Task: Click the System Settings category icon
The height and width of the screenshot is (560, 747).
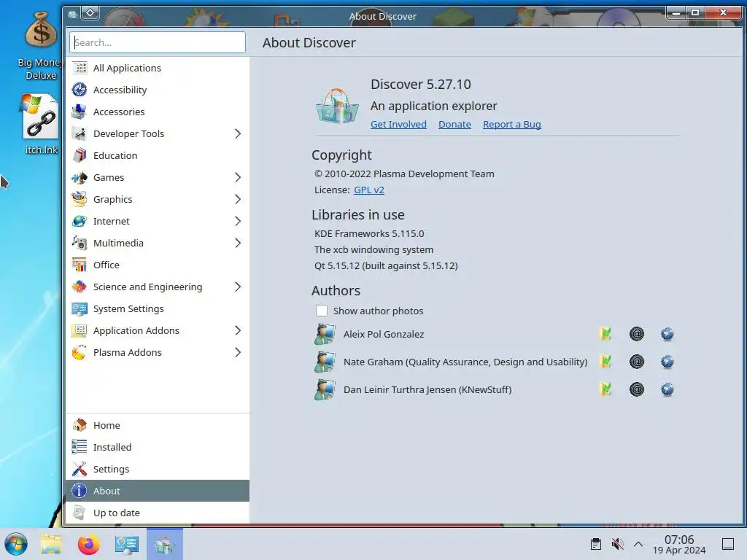Action: coord(80,308)
